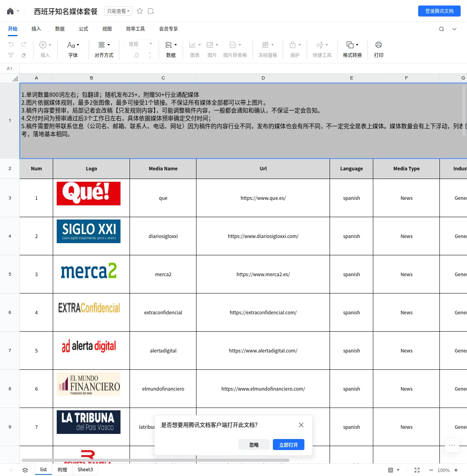Click the three-dot more button
The image size is (467, 476).
coord(452,445)
